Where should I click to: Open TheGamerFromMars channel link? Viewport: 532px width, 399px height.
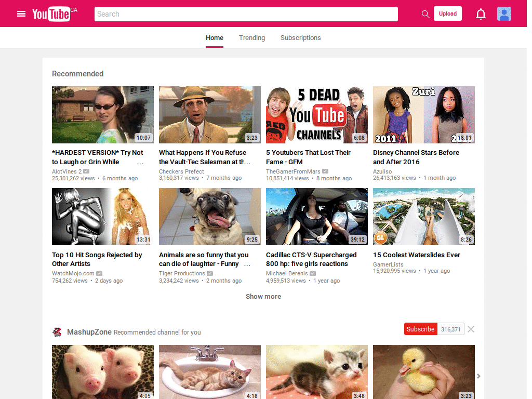click(293, 171)
